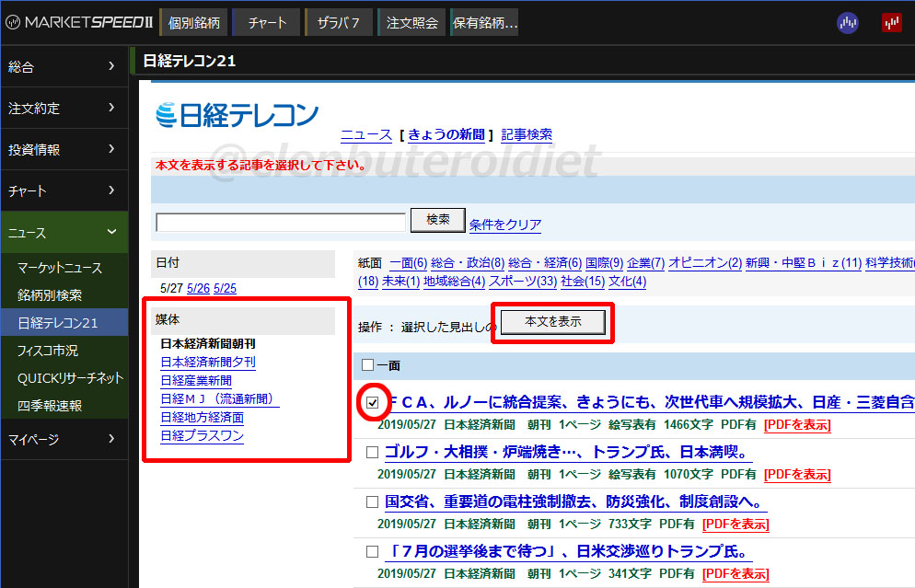Check the ゴルフ・大相撲 article checkbox
915x588 pixels.
tap(372, 452)
